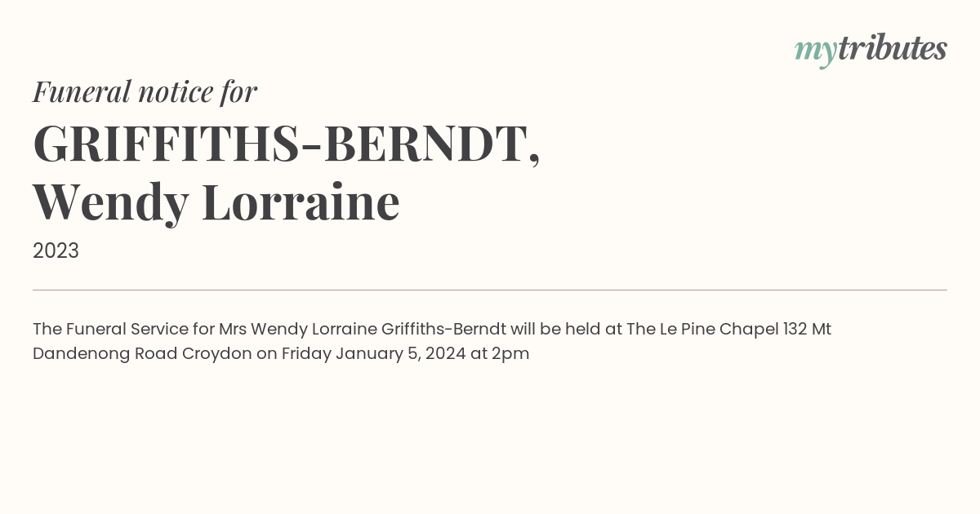Image resolution: width=980 pixels, height=514 pixels.
Task: Click the mytributes logo
Action: pos(871,51)
